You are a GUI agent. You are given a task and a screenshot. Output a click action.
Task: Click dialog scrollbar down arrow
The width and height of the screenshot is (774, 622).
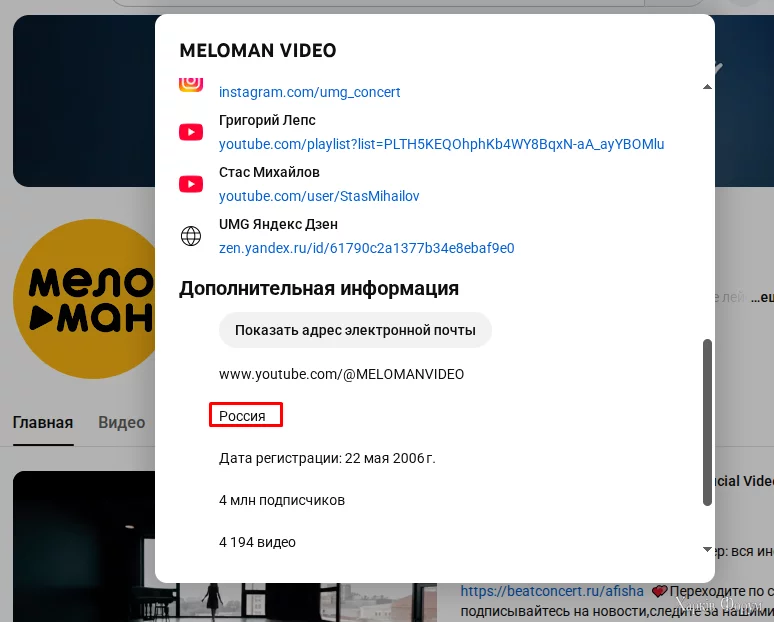pyautogui.click(x=707, y=549)
